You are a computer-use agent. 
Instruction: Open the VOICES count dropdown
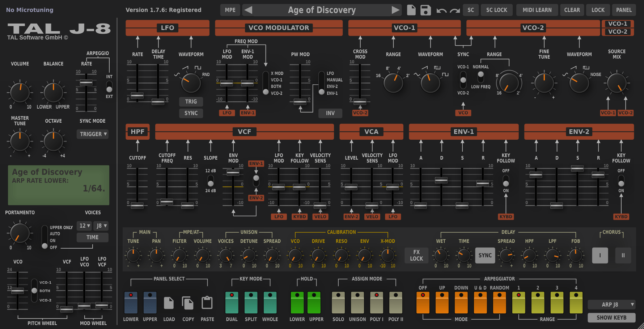point(84,225)
